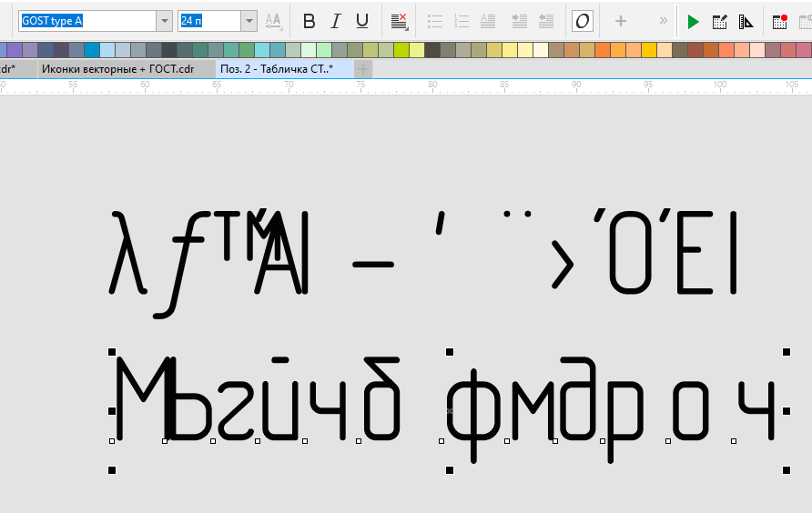Click the GOST type A font name field
The height and width of the screenshot is (513, 812).
click(87, 21)
